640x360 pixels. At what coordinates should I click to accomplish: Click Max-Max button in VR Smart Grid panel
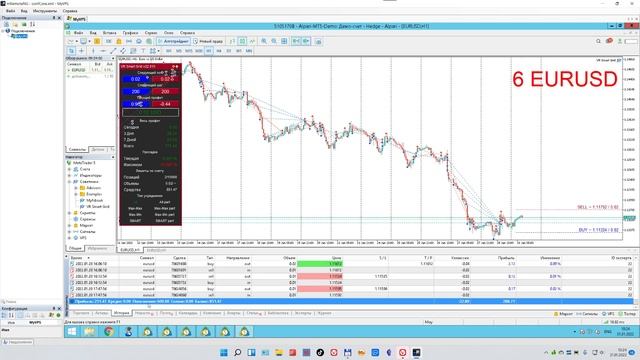135,208
